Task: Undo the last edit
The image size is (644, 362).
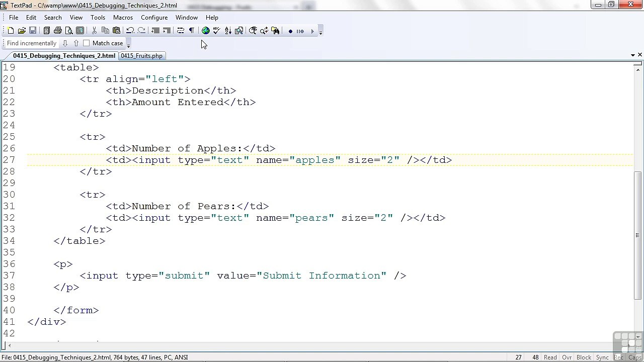Action: [130, 31]
